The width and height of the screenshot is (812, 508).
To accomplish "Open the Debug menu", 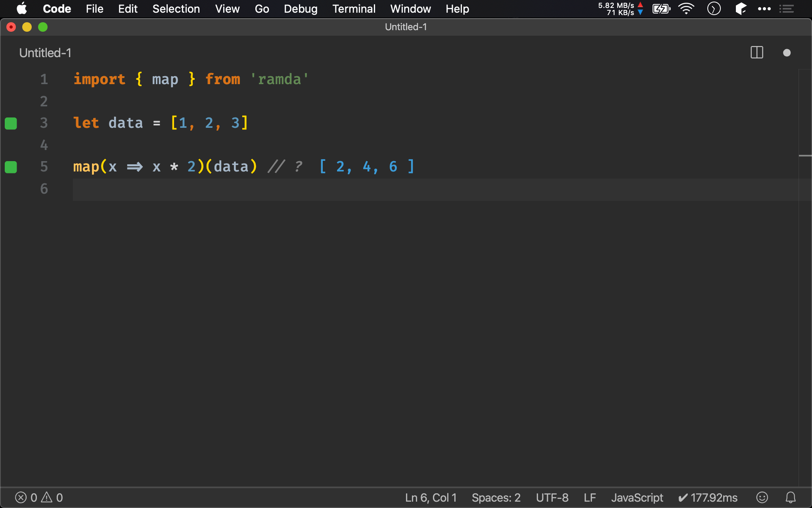I will pos(301,9).
